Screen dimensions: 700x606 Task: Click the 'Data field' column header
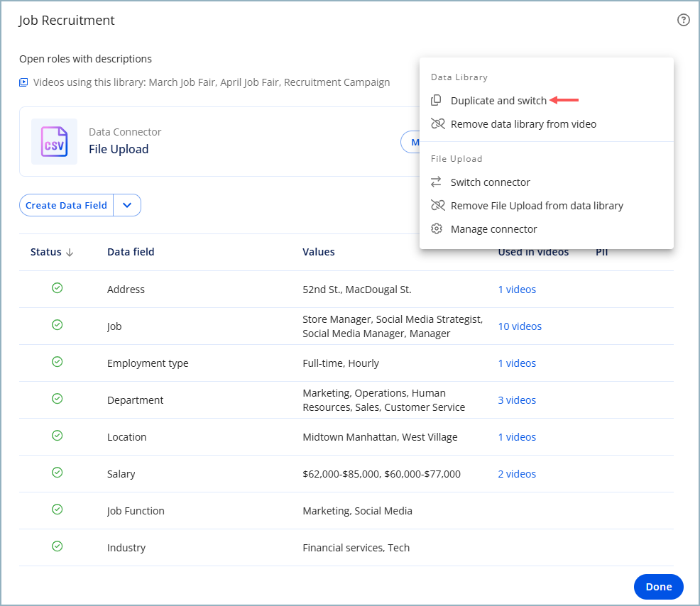click(131, 252)
